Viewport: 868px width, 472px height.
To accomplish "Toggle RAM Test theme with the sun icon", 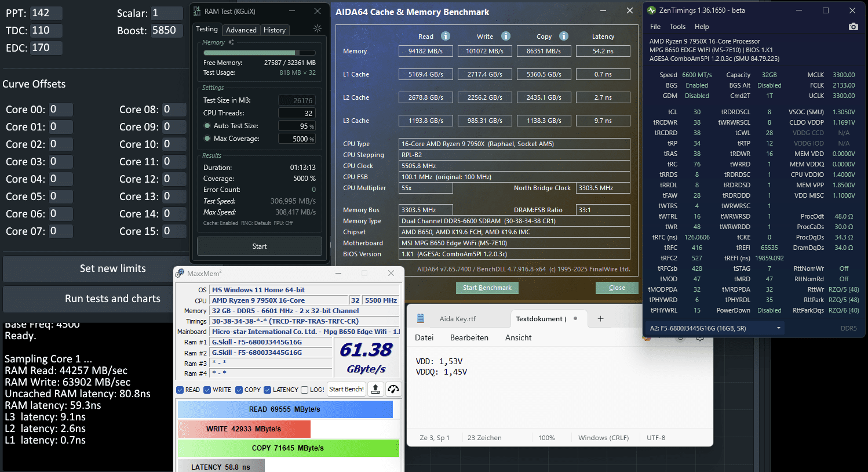I will [x=317, y=28].
